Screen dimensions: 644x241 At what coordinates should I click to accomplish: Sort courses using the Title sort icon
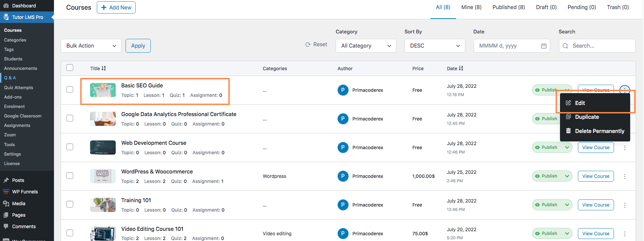(104, 68)
